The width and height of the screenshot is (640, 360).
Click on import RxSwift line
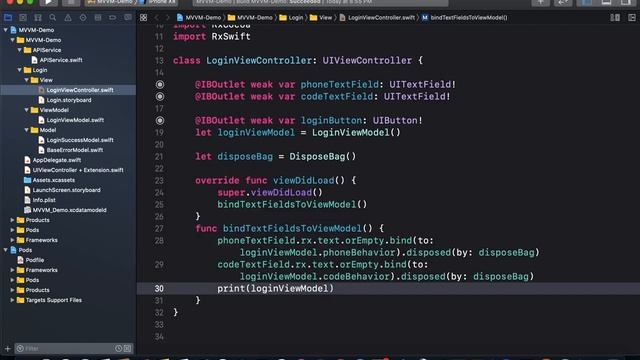pos(212,36)
